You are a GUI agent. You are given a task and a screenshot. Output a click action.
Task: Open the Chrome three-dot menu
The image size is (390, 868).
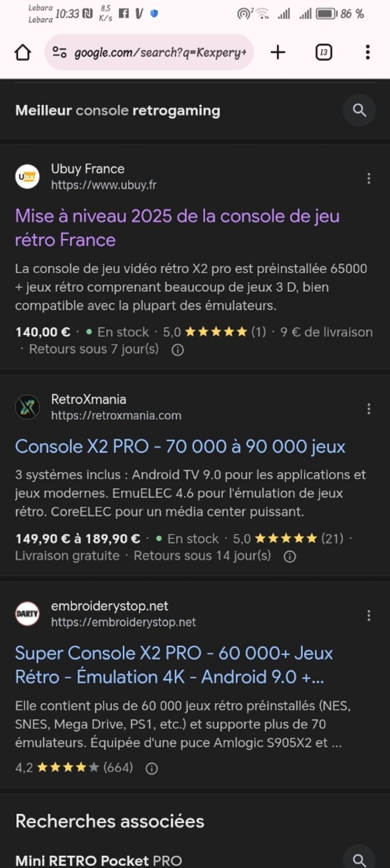(x=367, y=52)
